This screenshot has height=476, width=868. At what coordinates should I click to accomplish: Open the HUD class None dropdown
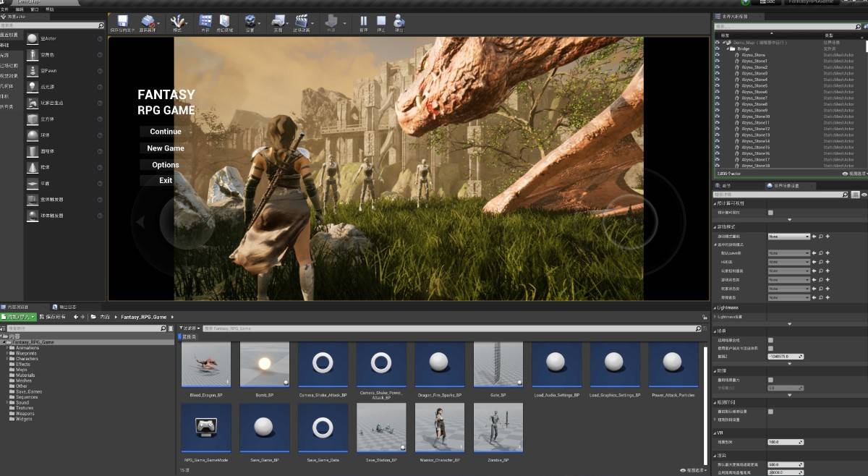click(x=789, y=262)
